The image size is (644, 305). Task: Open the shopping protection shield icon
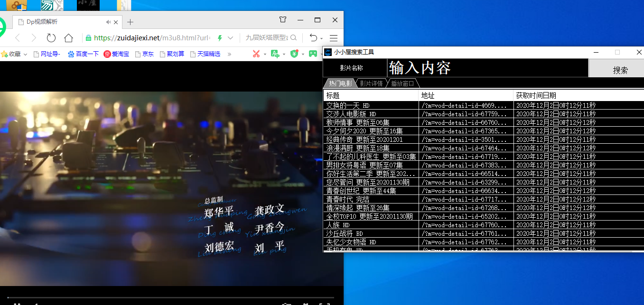click(294, 54)
